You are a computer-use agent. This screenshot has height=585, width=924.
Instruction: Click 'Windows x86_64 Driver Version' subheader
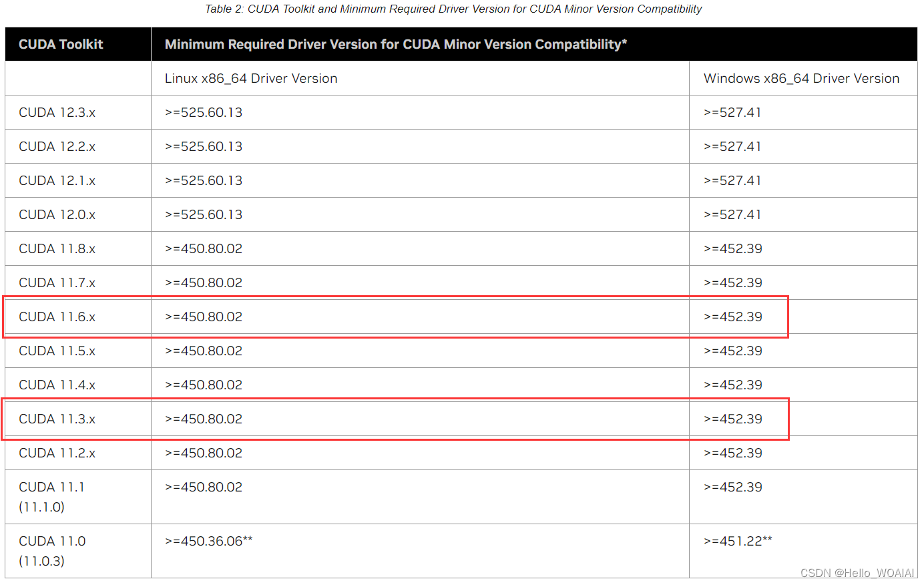[x=801, y=79]
